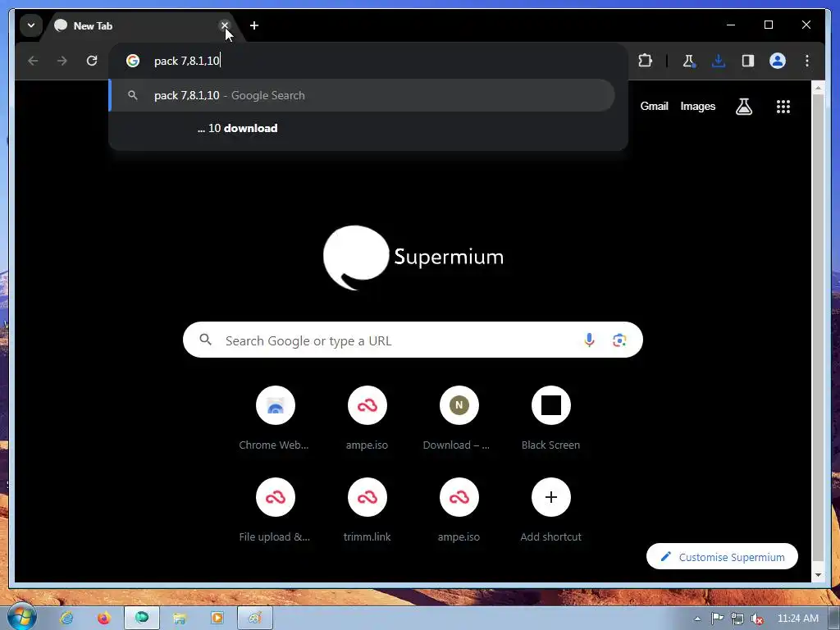Go forward to next page

tap(62, 61)
